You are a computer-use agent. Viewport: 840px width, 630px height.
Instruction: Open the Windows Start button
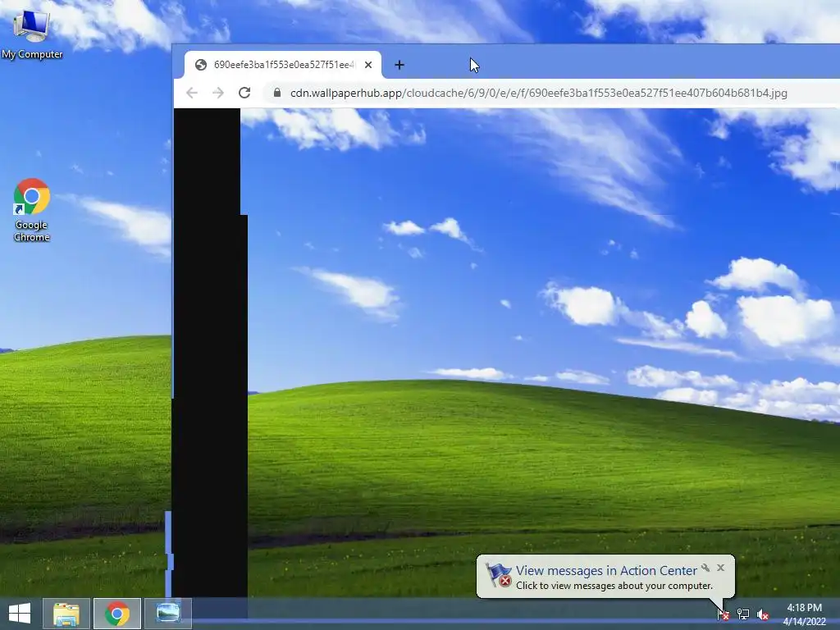pyautogui.click(x=20, y=614)
